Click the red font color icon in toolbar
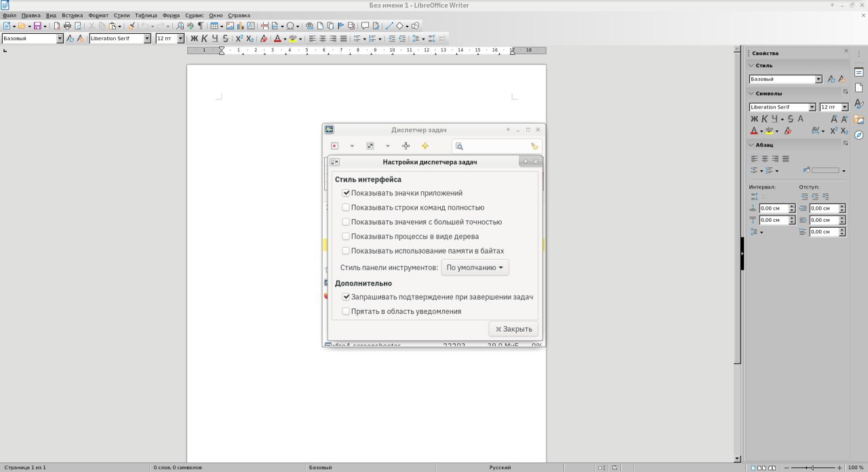Viewport: 868px width, 472px height. point(277,39)
